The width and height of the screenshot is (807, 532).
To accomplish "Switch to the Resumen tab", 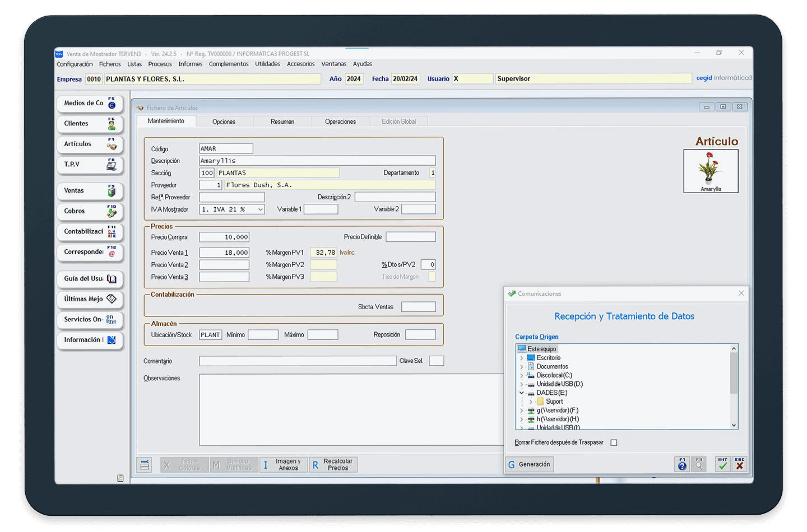I will [282, 122].
